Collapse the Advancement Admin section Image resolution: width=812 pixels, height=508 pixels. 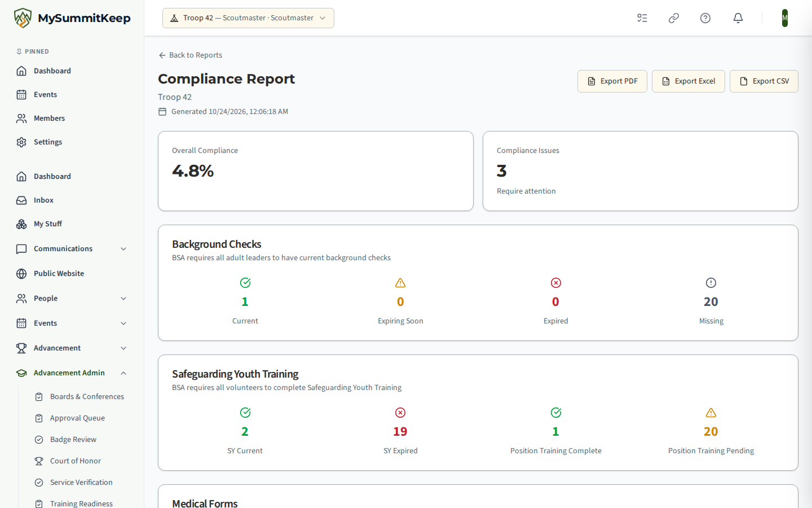[x=72, y=373]
